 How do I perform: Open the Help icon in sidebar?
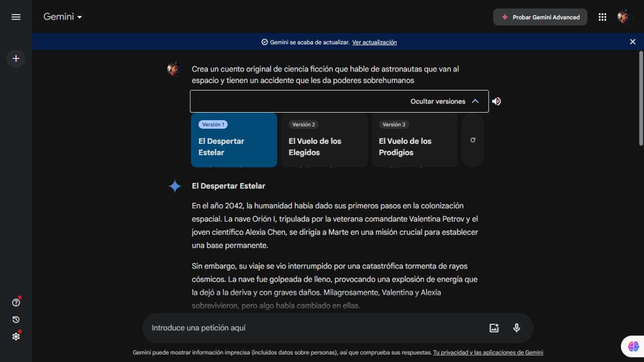[16, 303]
